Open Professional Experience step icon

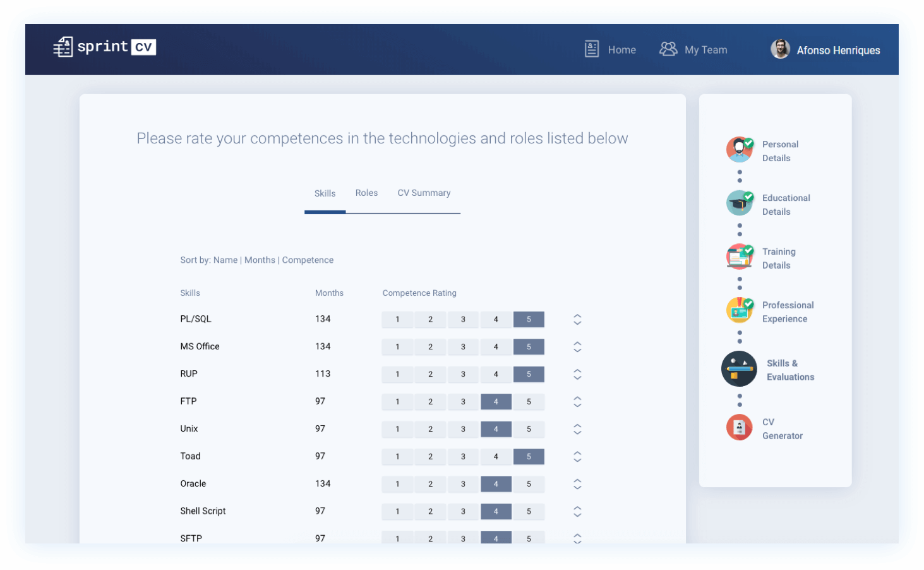pyautogui.click(x=739, y=310)
